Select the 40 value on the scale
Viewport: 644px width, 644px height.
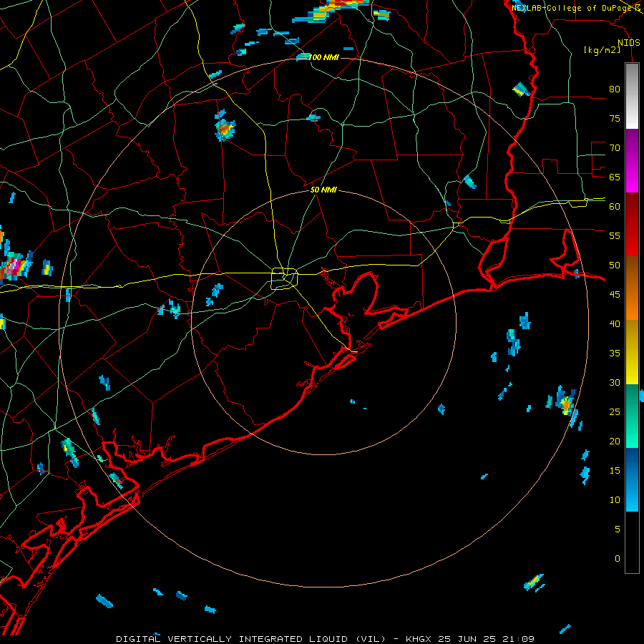[615, 323]
